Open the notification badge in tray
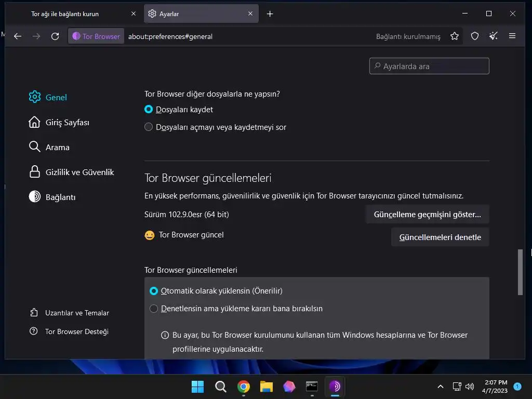 [517, 386]
